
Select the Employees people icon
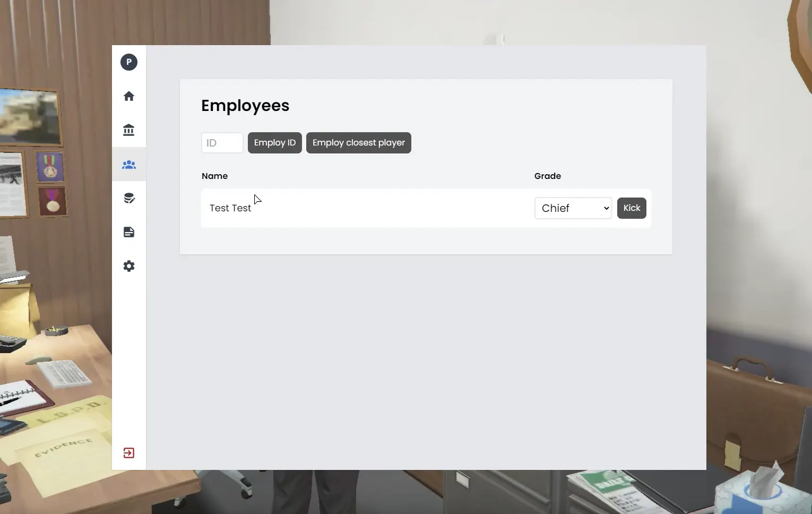coord(129,165)
